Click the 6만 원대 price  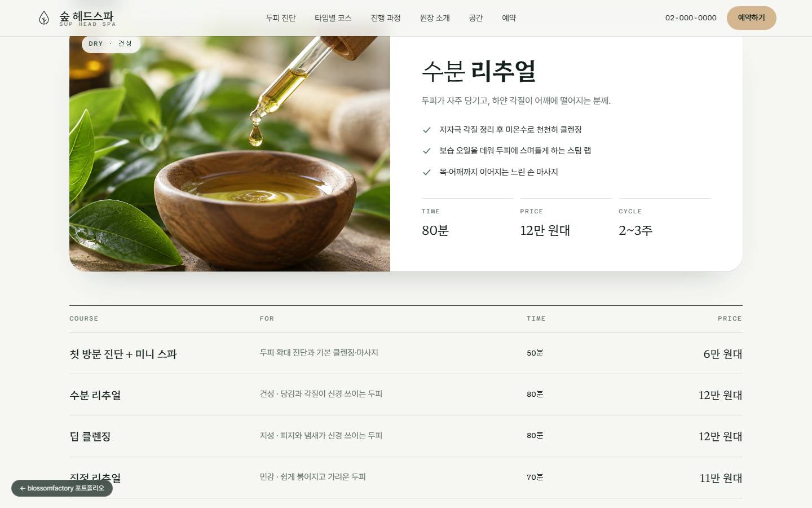point(722,354)
